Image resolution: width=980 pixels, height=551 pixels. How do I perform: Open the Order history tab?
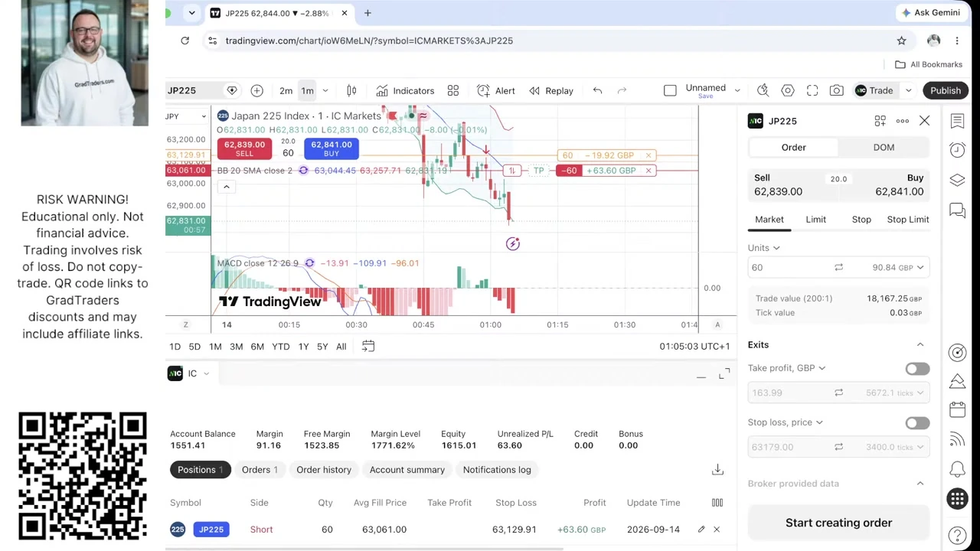(x=324, y=470)
